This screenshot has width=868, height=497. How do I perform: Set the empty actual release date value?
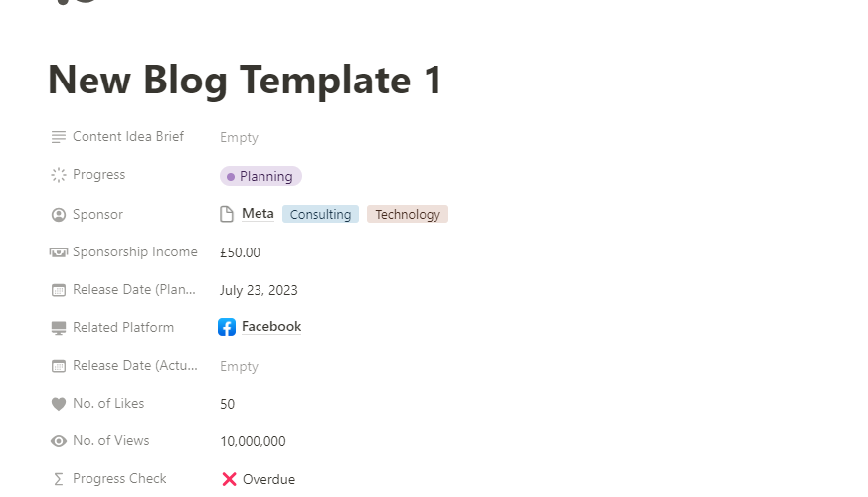[239, 366]
